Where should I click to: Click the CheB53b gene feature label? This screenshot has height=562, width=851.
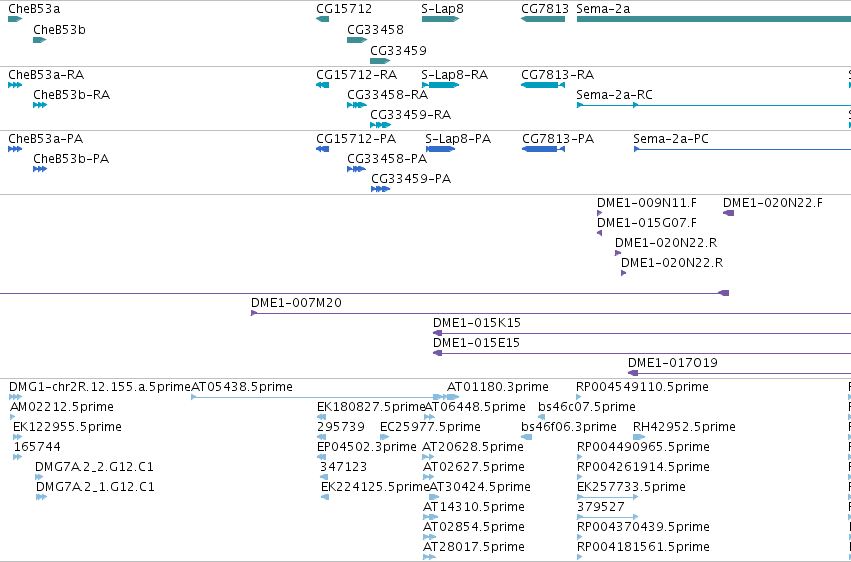[59, 30]
